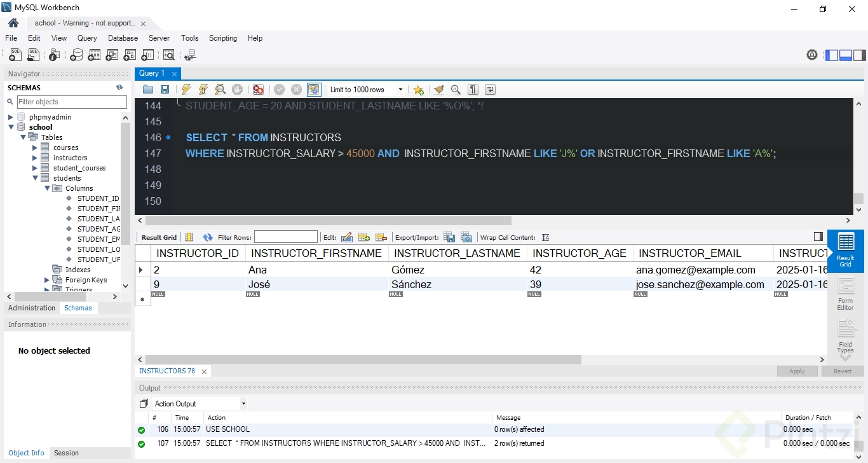Toggle autocommit mode button
This screenshot has height=463, width=868.
(313, 90)
